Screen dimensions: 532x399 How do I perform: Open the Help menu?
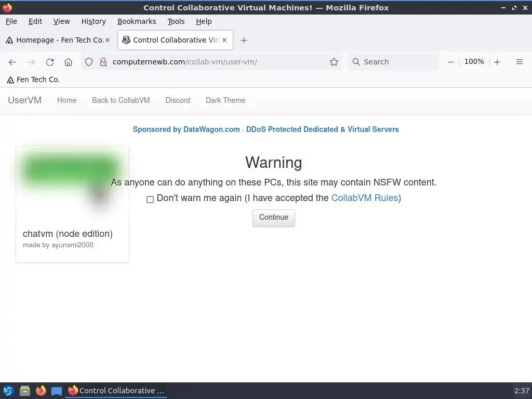(x=204, y=21)
